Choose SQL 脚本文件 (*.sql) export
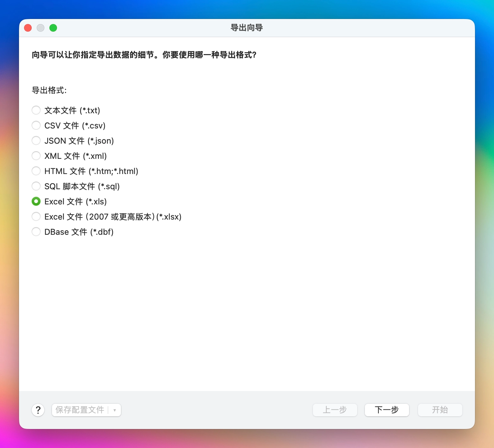 pyautogui.click(x=36, y=186)
